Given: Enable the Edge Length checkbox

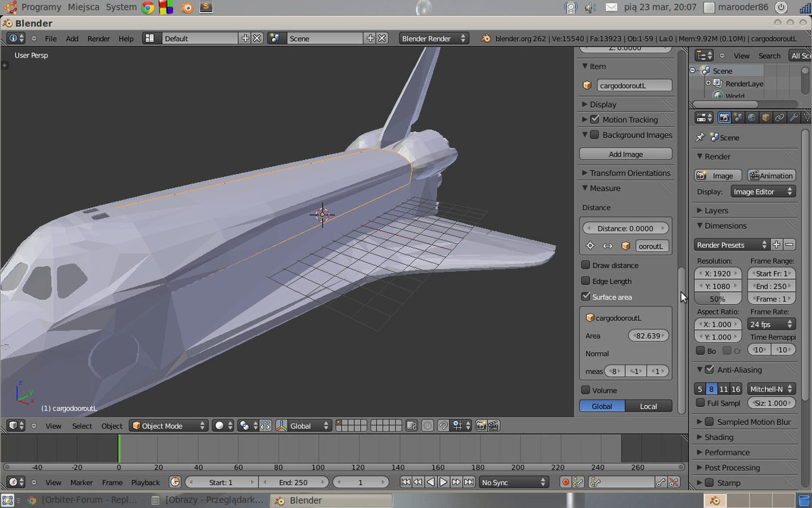Looking at the screenshot, I should pos(586,281).
